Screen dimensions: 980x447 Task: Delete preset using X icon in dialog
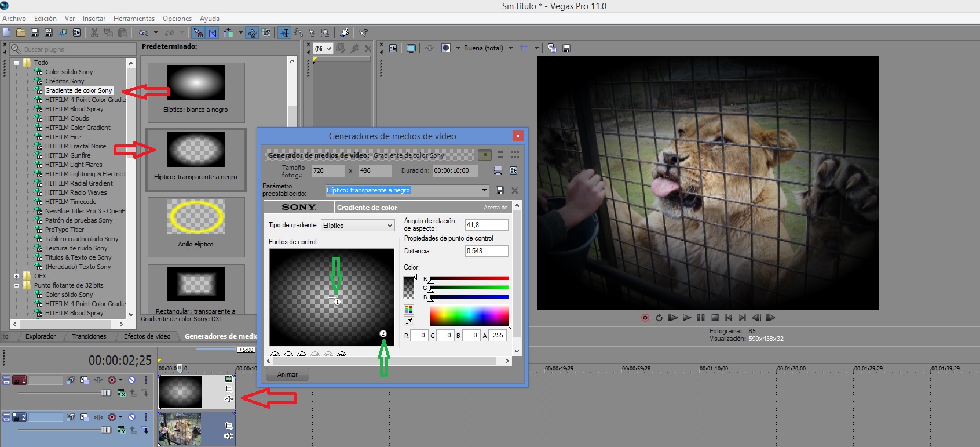514,190
